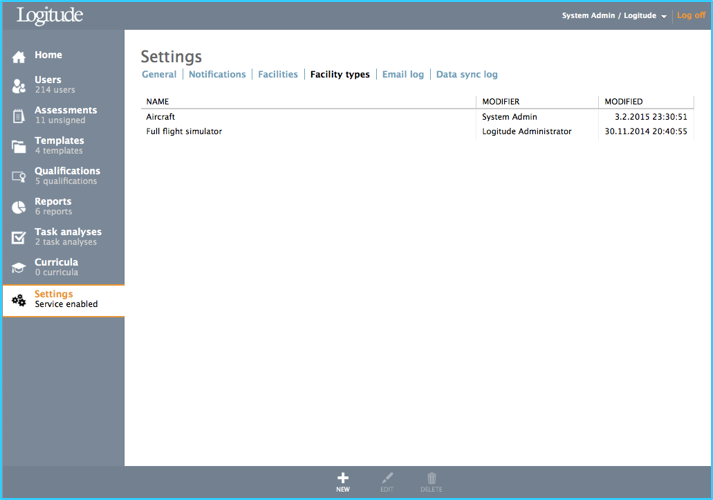Click the Home house icon in sidebar
The height and width of the screenshot is (500, 713).
tap(19, 57)
